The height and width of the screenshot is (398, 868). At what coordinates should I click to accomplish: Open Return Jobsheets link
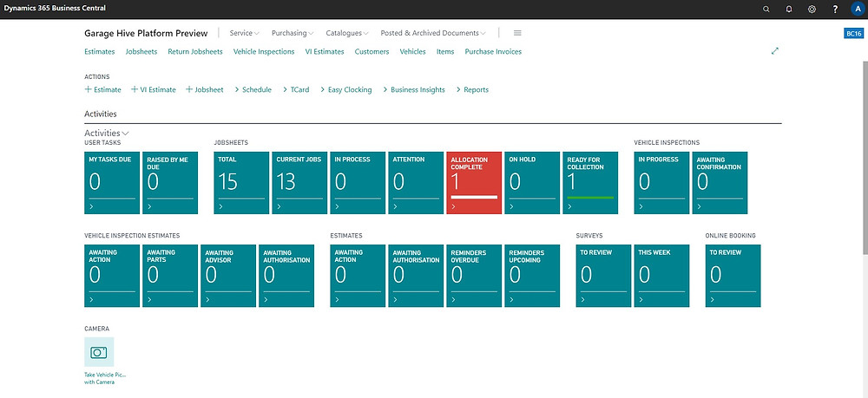click(x=194, y=51)
